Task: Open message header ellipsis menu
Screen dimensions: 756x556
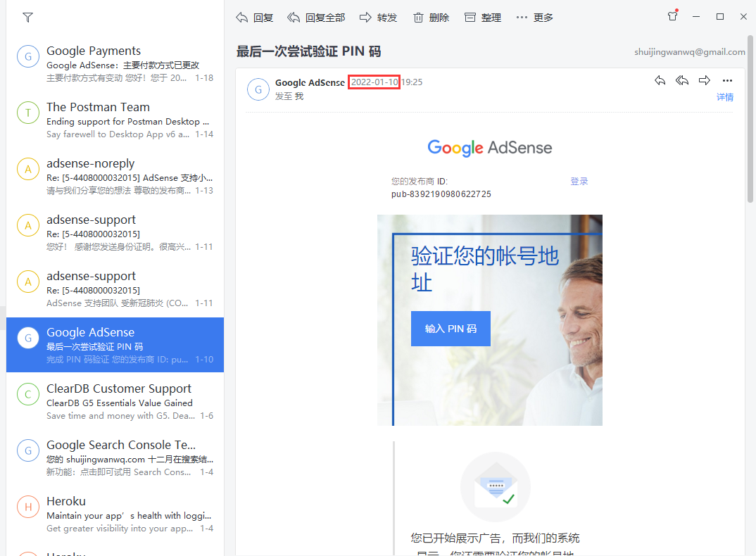Action: tap(727, 81)
